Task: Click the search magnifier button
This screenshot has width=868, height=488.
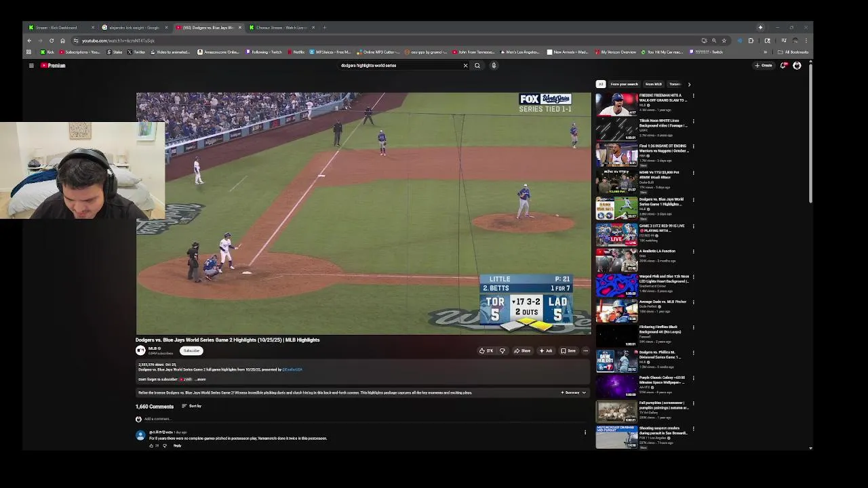Action: [x=477, y=66]
